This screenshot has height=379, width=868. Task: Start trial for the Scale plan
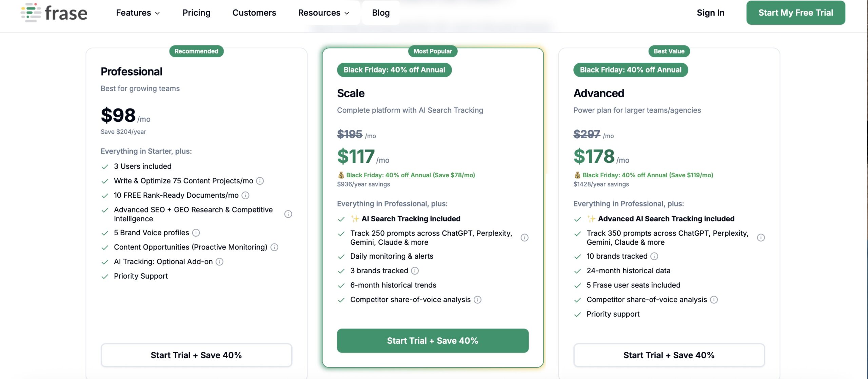tap(432, 341)
